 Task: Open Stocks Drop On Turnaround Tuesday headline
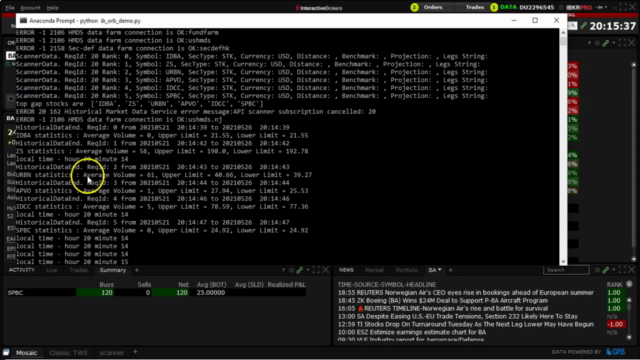[x=465, y=324]
